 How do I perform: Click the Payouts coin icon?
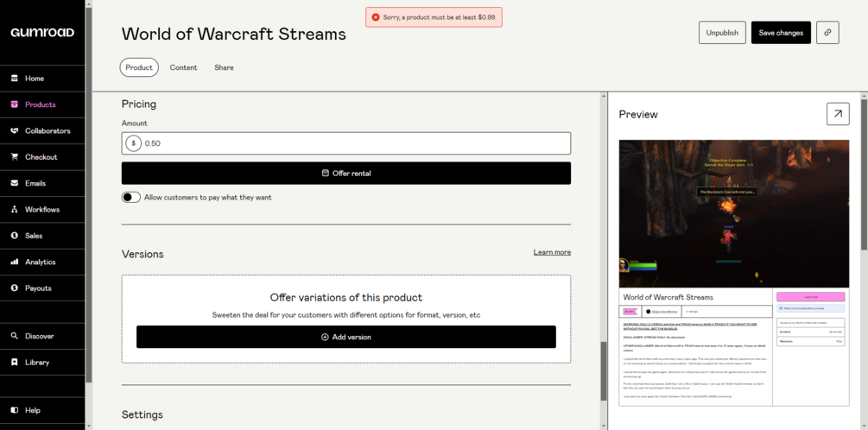pos(15,288)
